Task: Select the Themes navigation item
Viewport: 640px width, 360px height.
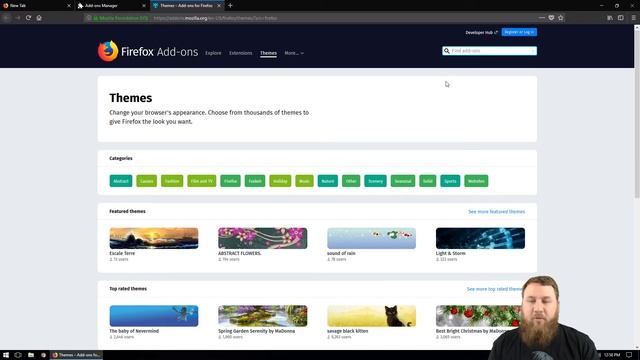Action: (x=268, y=53)
